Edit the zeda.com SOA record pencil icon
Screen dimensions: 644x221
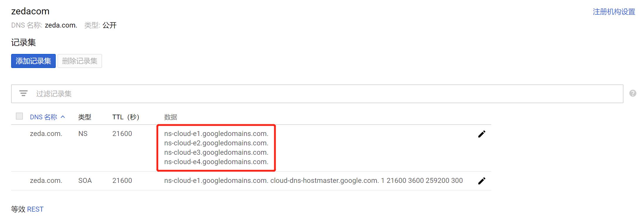point(482,181)
